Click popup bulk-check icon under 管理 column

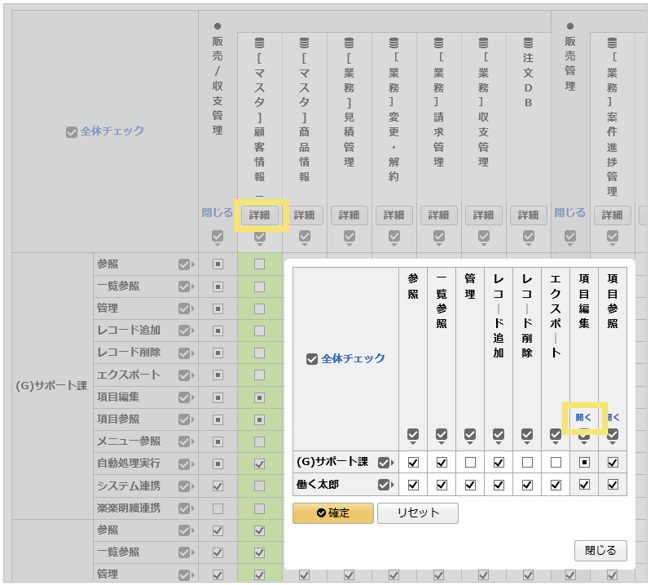pyautogui.click(x=470, y=436)
